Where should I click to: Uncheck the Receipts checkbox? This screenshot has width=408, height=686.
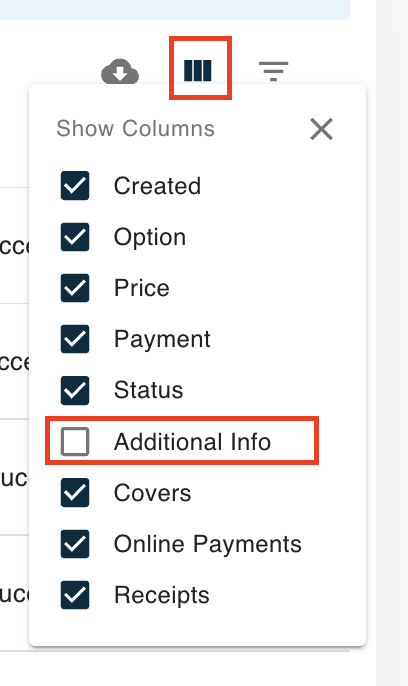tap(75, 595)
